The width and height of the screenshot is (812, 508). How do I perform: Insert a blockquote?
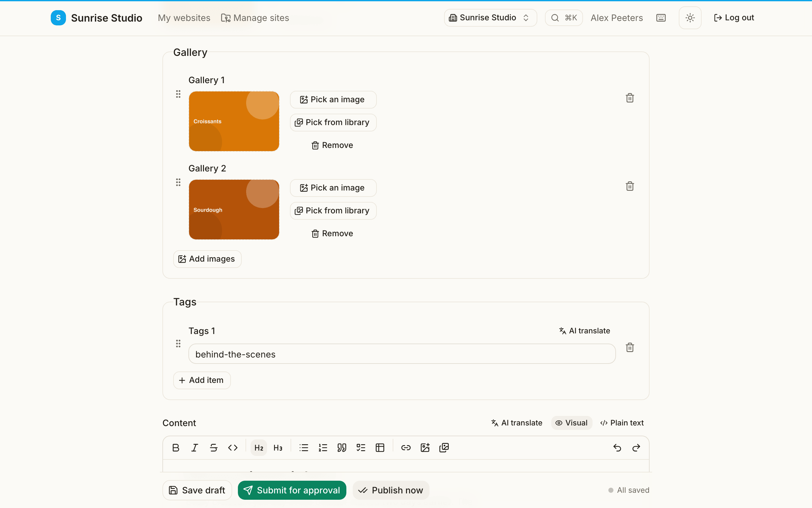342,448
